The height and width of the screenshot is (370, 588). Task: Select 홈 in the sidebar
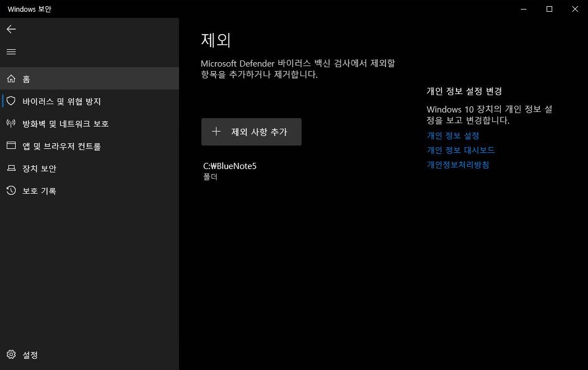tap(90, 78)
